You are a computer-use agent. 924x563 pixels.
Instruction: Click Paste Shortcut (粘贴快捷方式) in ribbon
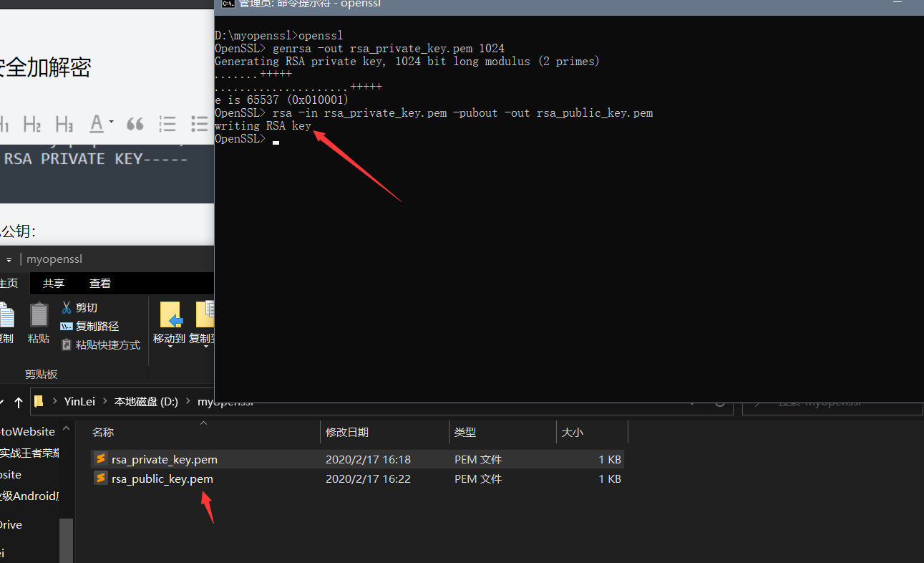pos(100,345)
